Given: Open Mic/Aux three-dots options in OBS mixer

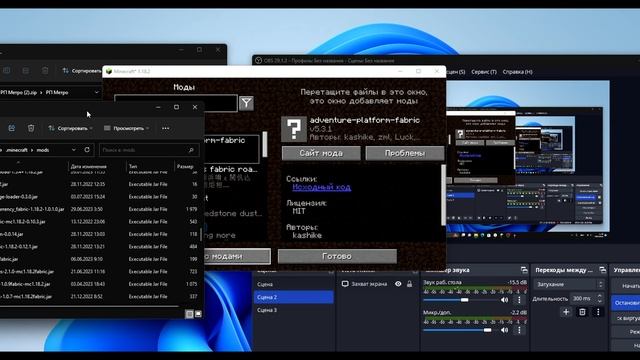Looking at the screenshot, I should tap(519, 330).
